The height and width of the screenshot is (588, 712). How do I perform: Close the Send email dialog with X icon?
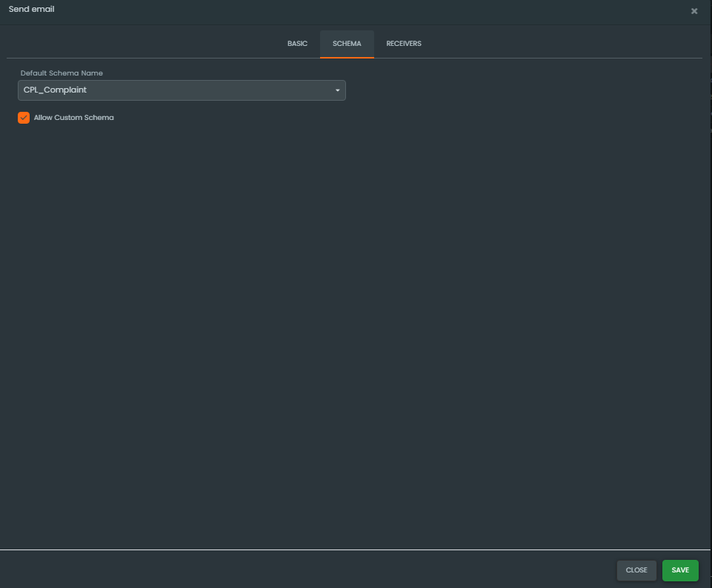pos(694,11)
